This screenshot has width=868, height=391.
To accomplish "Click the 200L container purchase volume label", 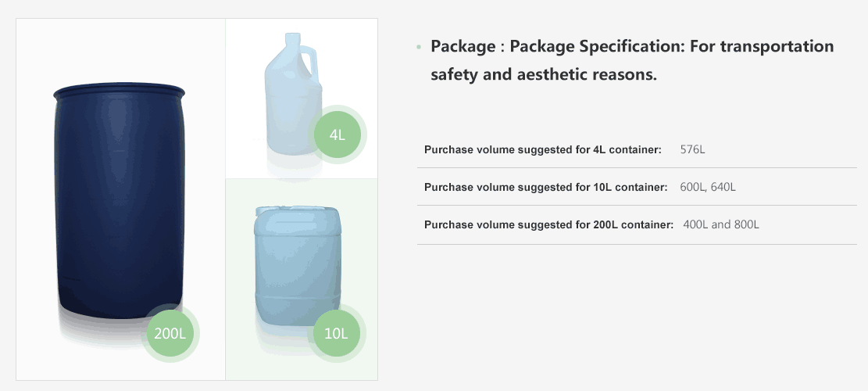I will click(x=548, y=224).
